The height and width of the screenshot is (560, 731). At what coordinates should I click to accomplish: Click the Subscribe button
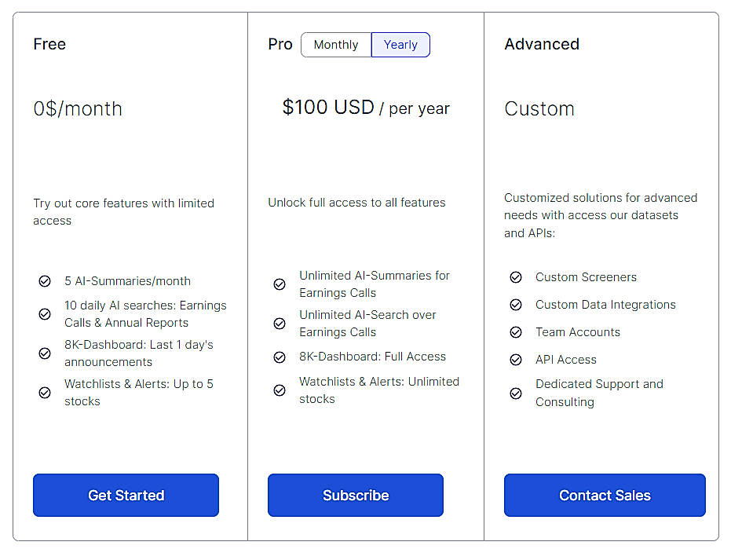tap(356, 496)
